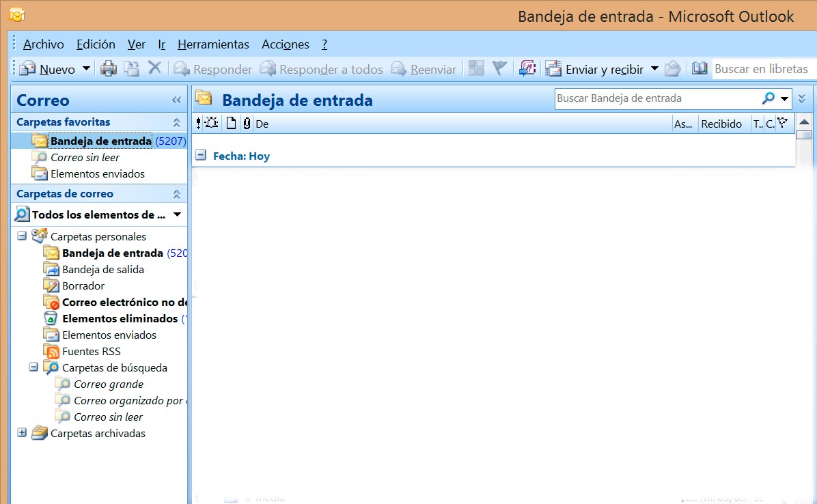The width and height of the screenshot is (817, 504).
Task: Open the search options dropdown arrow
Action: pos(785,98)
